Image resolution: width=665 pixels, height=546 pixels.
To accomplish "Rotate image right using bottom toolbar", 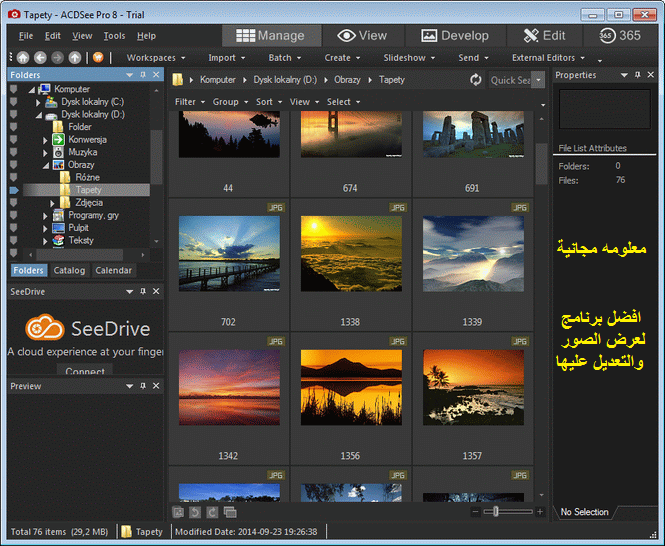I will tap(212, 512).
